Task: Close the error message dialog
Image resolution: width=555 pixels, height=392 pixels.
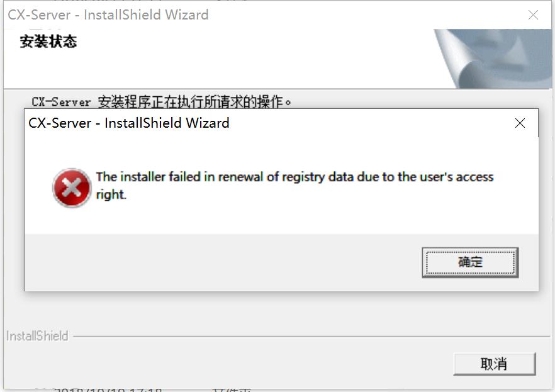Action: tap(520, 123)
